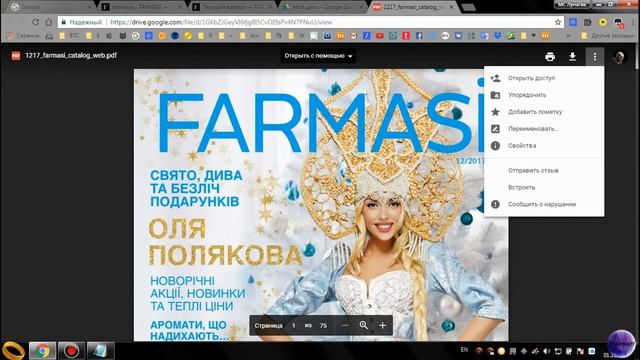This screenshot has height=360, width=640.
Task: Zoom in with the plus button
Action: point(382,325)
